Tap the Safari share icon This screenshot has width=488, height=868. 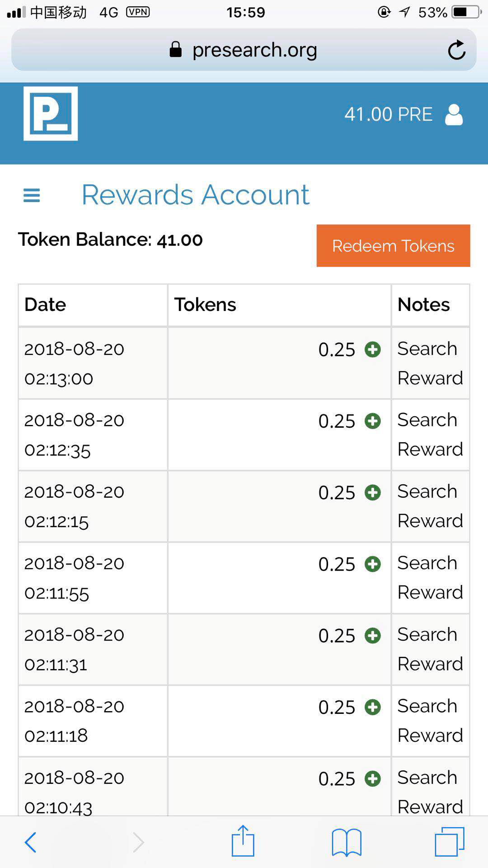pos(243,841)
